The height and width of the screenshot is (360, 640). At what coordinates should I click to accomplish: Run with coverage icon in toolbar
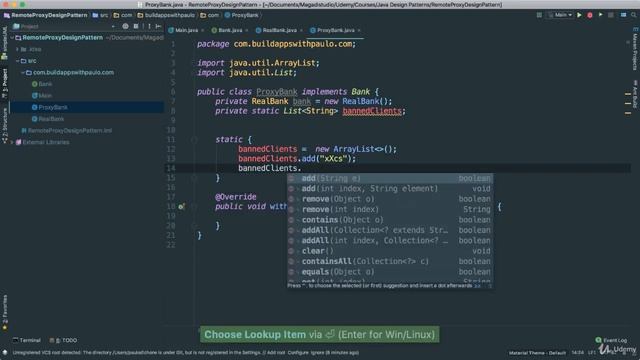click(x=600, y=15)
